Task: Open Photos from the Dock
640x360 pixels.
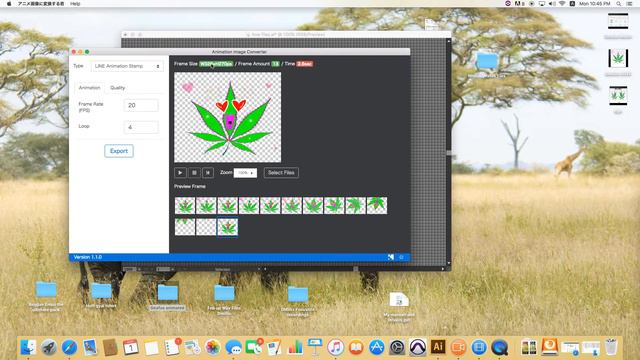Action: click(x=213, y=347)
